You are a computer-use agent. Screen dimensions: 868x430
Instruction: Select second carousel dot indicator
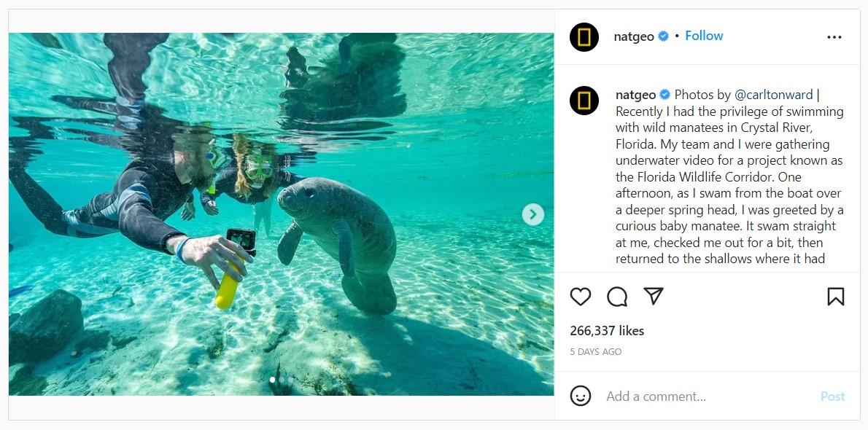[x=282, y=380]
